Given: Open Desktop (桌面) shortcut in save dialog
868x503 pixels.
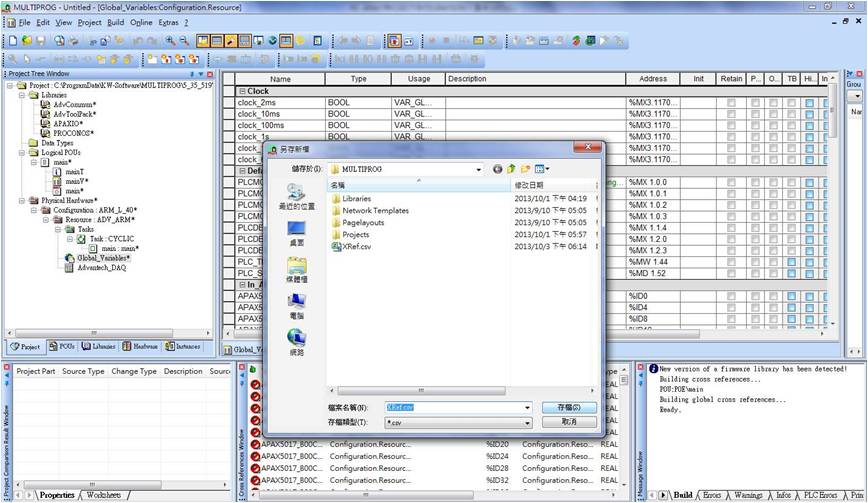Looking at the screenshot, I should click(x=296, y=234).
